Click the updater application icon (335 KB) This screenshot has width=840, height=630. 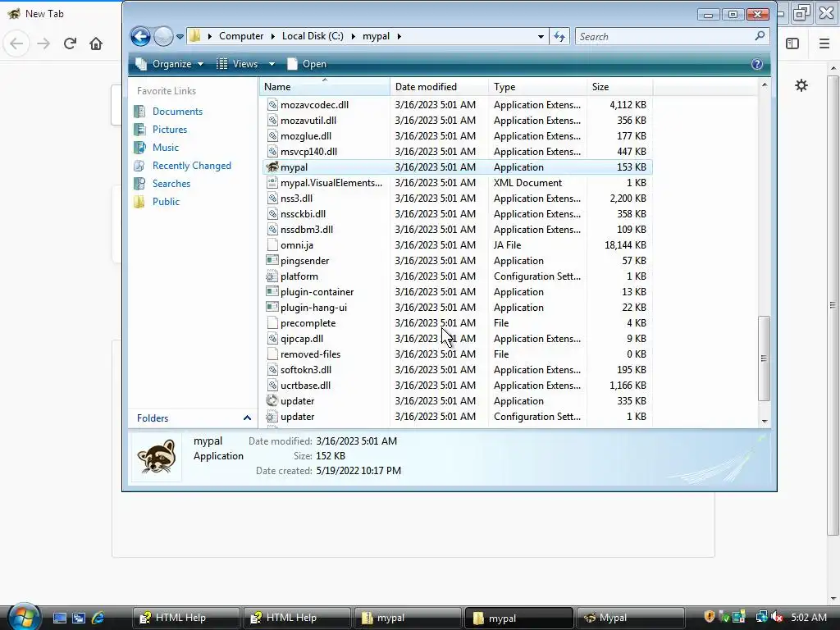272,400
